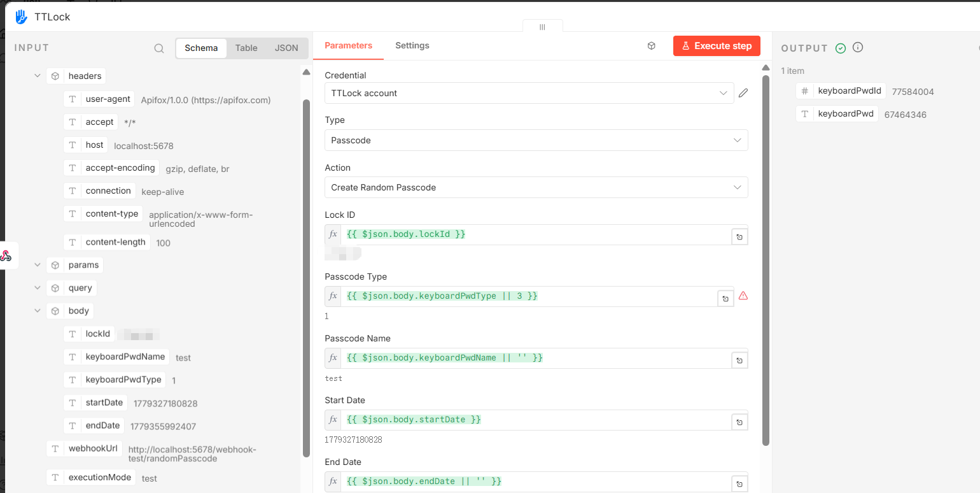Image resolution: width=980 pixels, height=493 pixels.
Task: Open the Settings tab
Action: click(x=412, y=46)
